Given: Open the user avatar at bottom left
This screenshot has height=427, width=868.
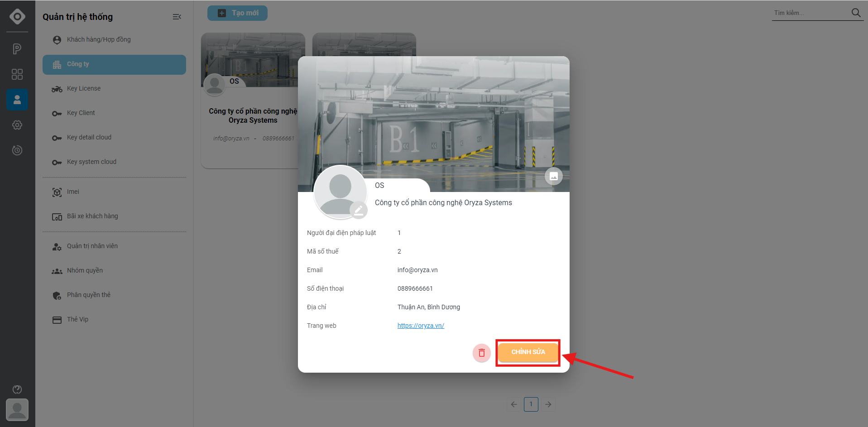Looking at the screenshot, I should point(17,410).
